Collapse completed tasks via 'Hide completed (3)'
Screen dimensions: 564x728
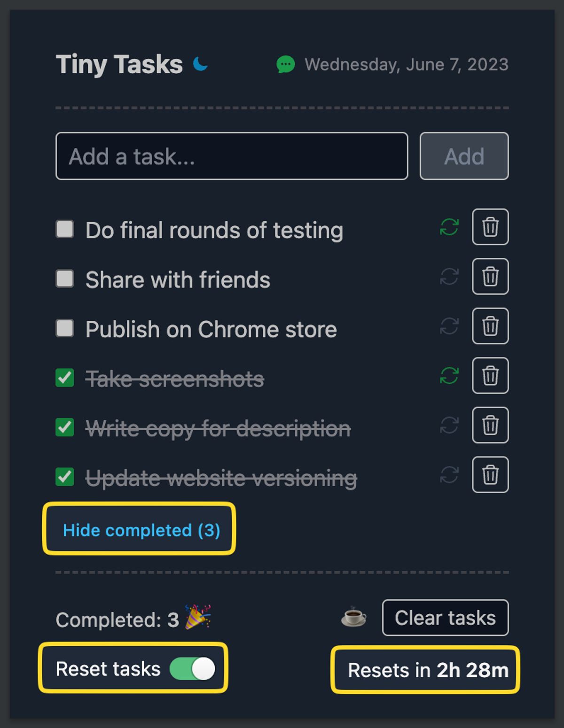pos(141,530)
